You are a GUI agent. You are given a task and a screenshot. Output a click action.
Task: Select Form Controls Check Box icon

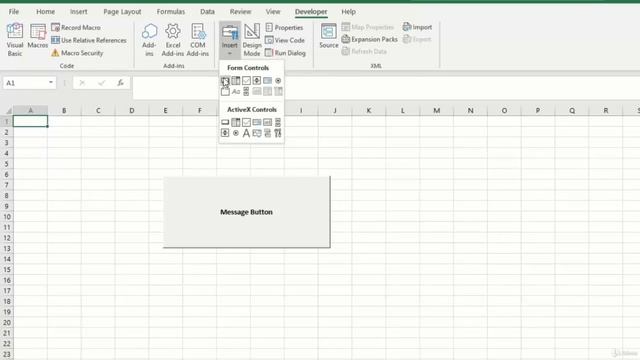246,81
